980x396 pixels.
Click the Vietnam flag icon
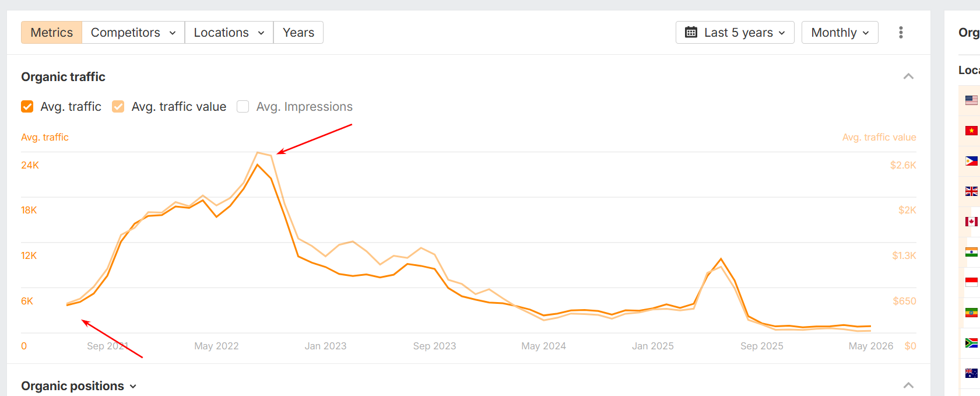click(x=971, y=131)
